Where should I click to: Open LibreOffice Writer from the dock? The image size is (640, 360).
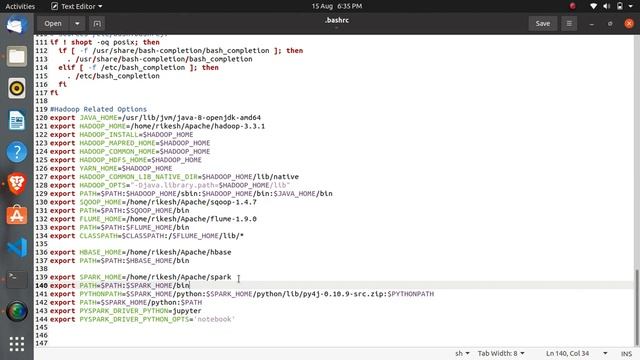coord(16,120)
